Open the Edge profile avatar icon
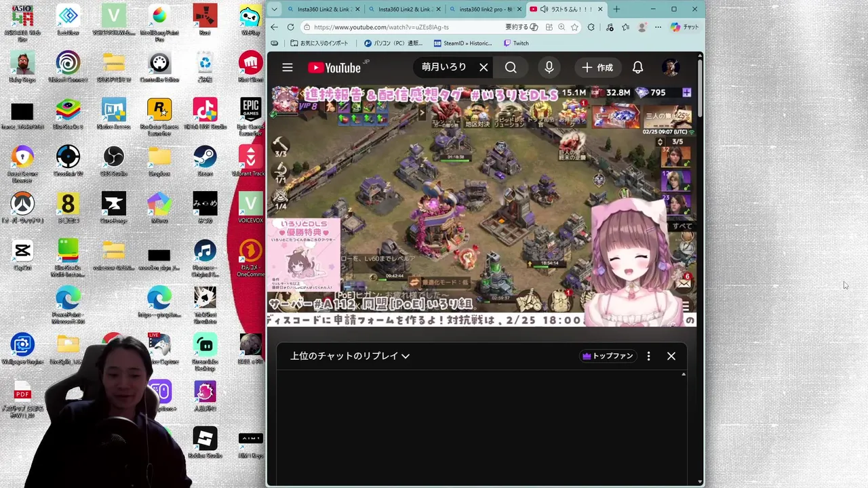The image size is (868, 488). (642, 27)
